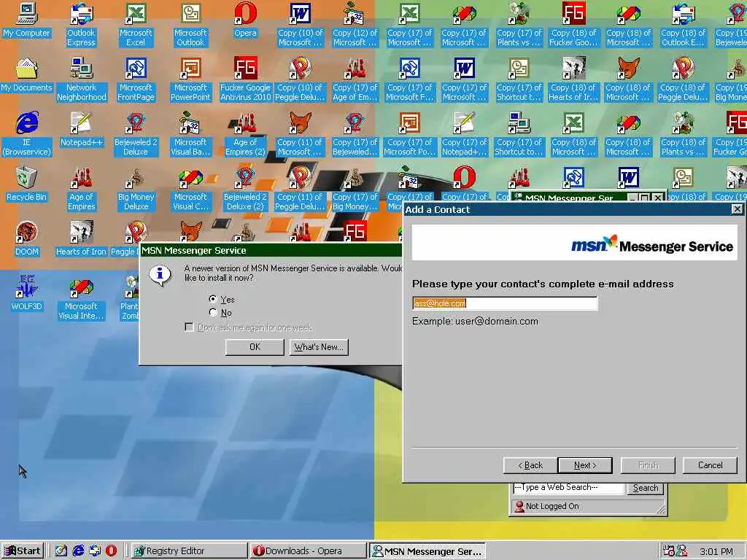The height and width of the screenshot is (560, 747).
Task: Launch Opera from the quick launch bar
Action: [111, 551]
